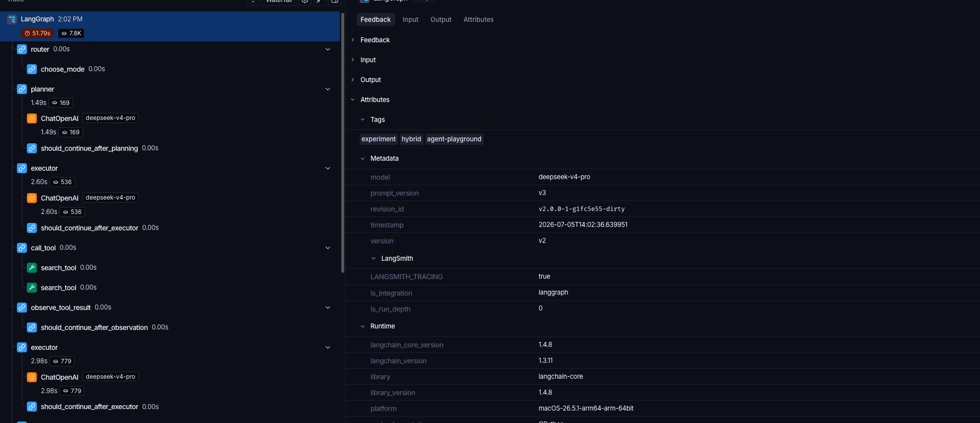Collapse the Runtime subsection
This screenshot has width=980, height=423.
(363, 326)
